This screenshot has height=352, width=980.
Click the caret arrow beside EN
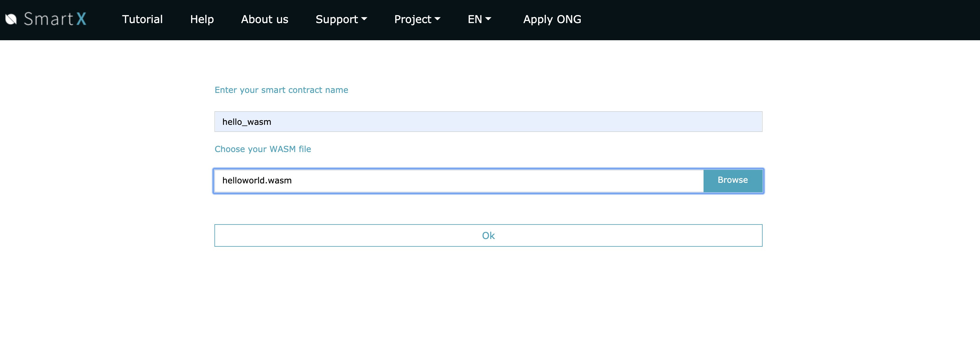[488, 19]
